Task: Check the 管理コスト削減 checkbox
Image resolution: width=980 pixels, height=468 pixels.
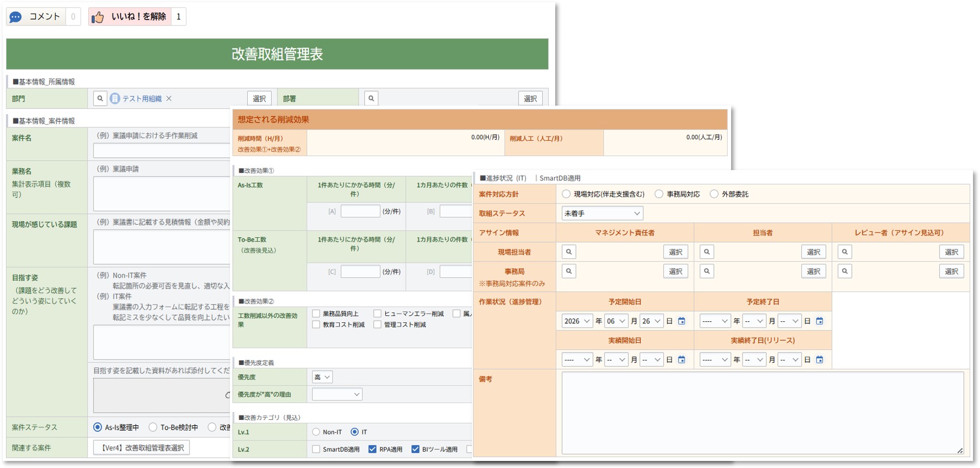Action: coord(377,324)
